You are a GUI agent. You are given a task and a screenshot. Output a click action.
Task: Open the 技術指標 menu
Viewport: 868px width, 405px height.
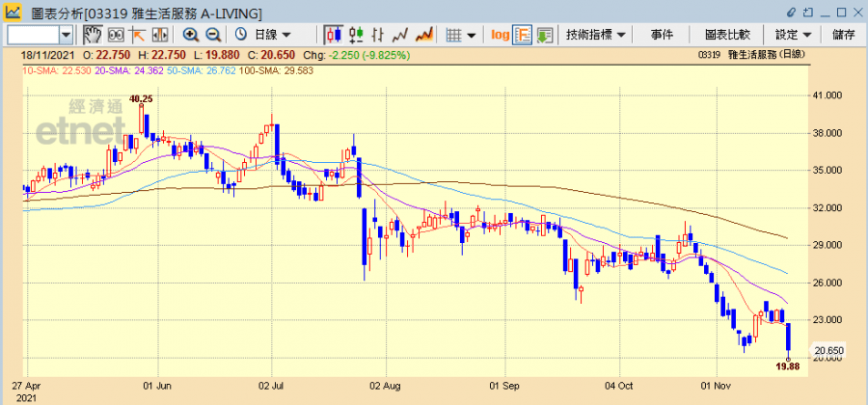point(597,35)
